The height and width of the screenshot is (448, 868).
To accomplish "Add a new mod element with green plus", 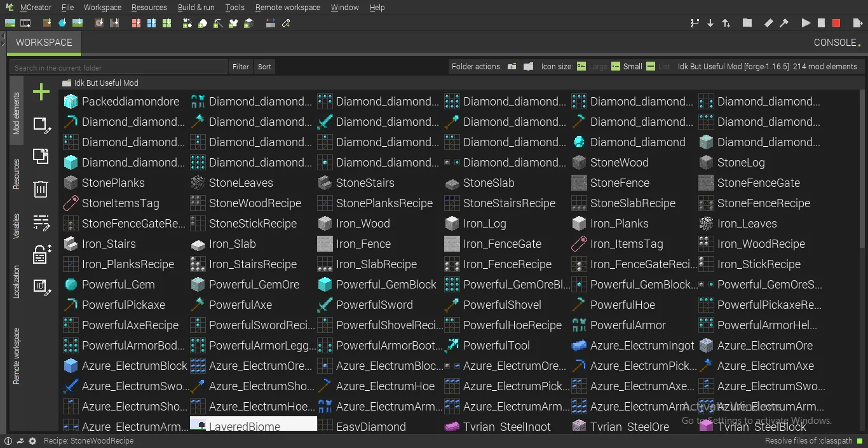I will click(41, 92).
